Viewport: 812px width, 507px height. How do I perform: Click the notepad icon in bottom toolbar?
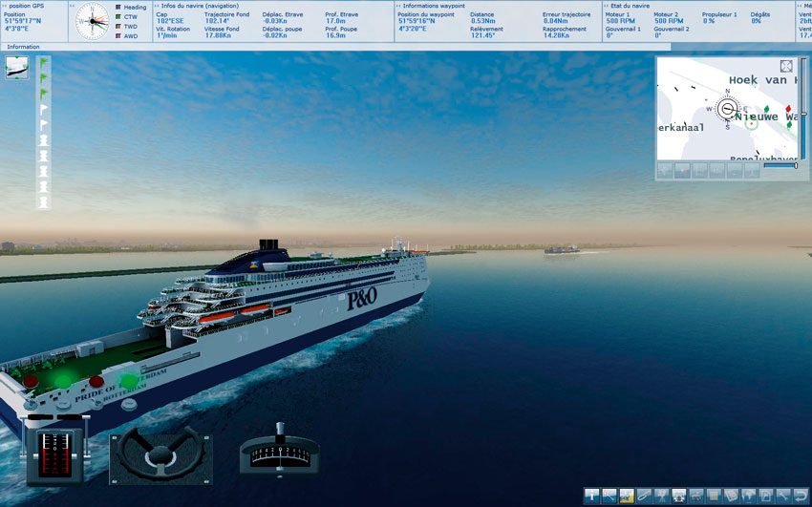(731, 496)
